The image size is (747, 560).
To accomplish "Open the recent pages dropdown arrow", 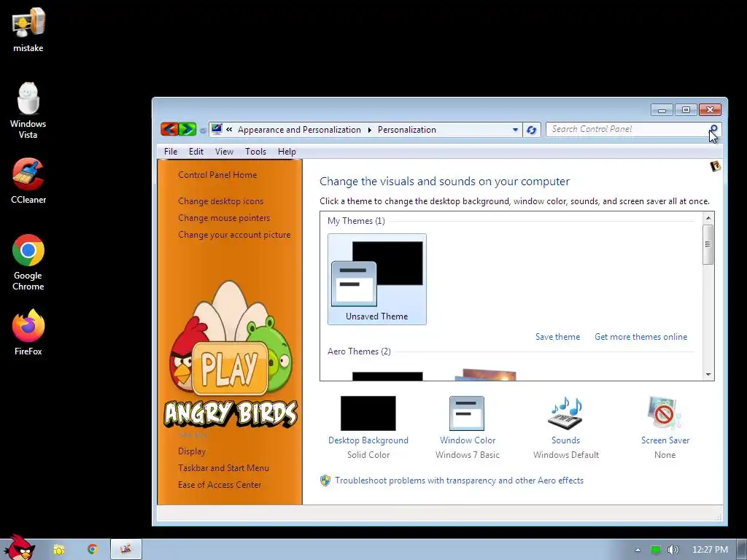I will pos(203,130).
